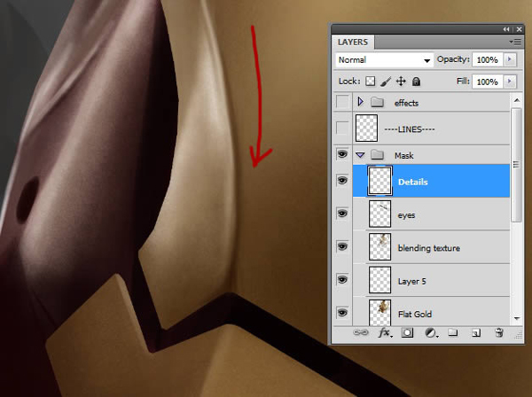Click the link layers icon

tap(361, 332)
